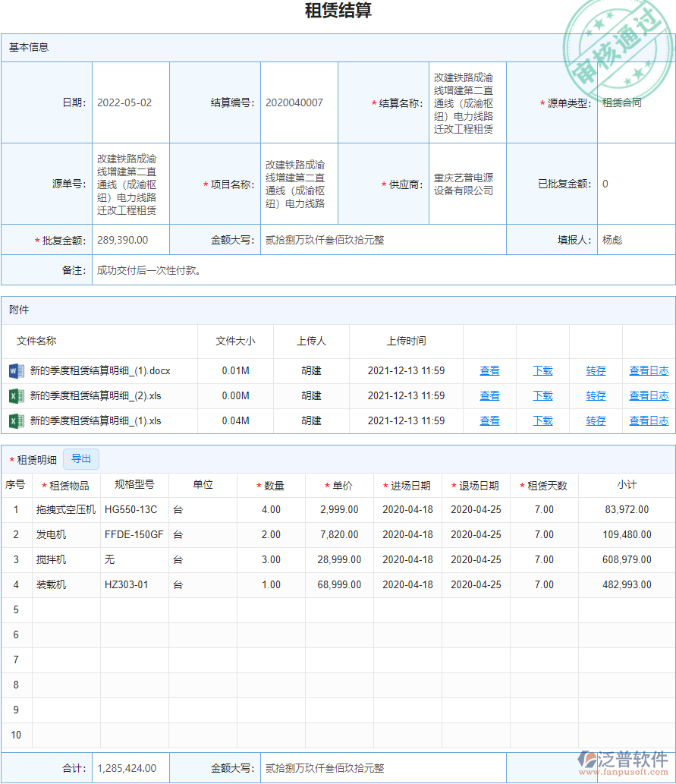Open 查看日志 for the third attachment
Viewport: 676px width, 784px height.
[x=651, y=420]
